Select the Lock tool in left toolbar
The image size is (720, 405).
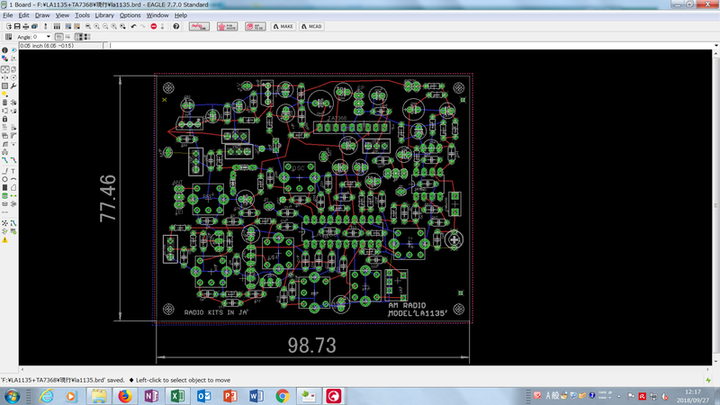click(3, 120)
